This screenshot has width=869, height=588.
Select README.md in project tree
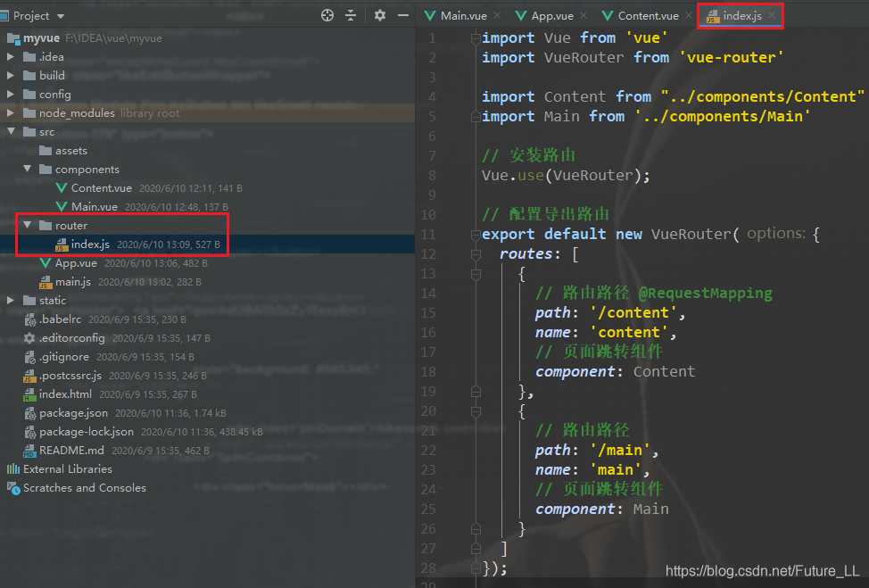71,451
